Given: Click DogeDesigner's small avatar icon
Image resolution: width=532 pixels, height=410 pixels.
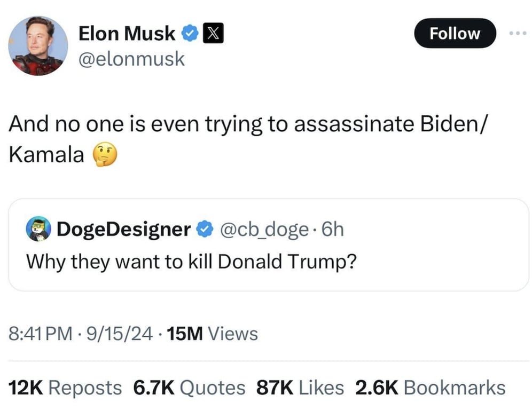Looking at the screenshot, I should [37, 230].
